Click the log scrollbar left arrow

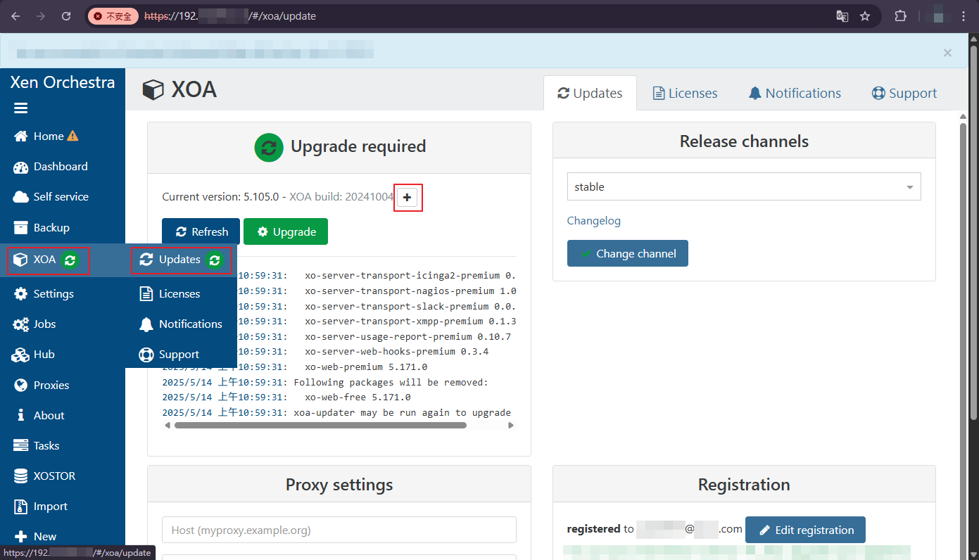coord(168,426)
